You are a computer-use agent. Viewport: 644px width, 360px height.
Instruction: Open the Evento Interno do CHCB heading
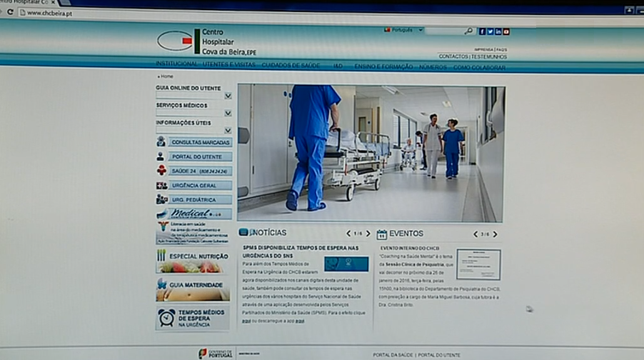tap(410, 249)
